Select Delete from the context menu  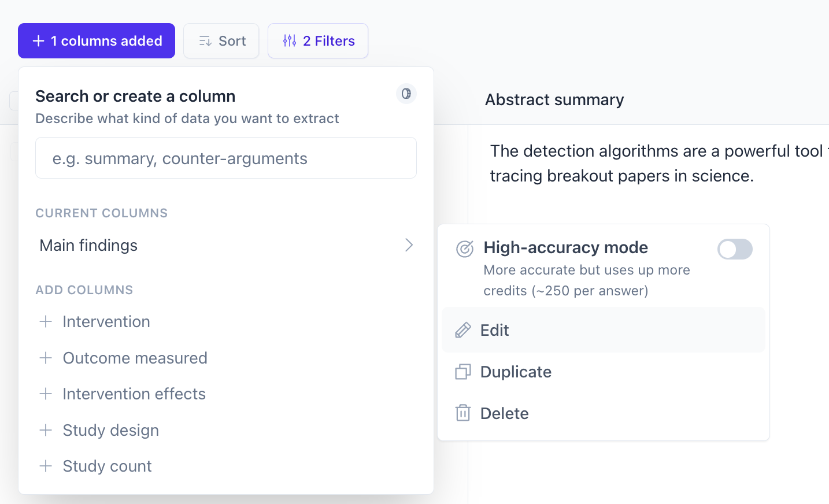point(504,413)
